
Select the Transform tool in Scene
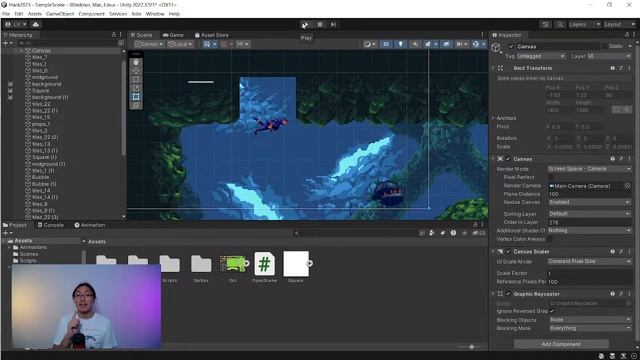point(136,105)
